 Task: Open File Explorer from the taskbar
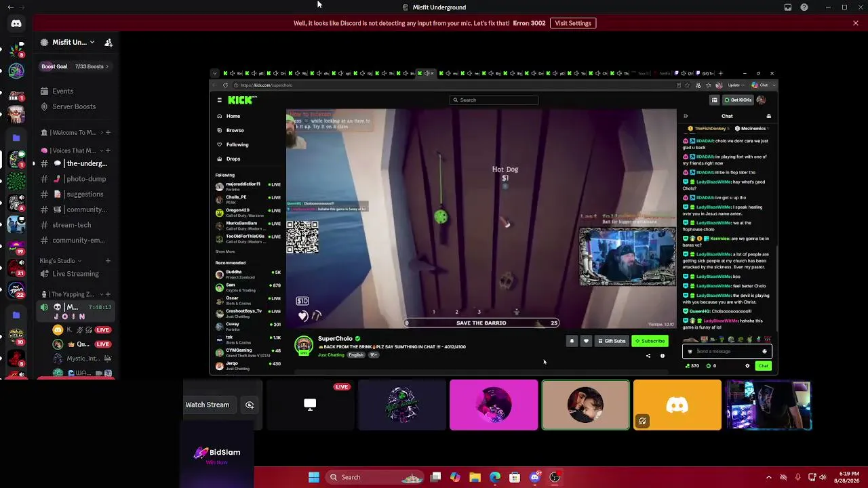(475, 477)
